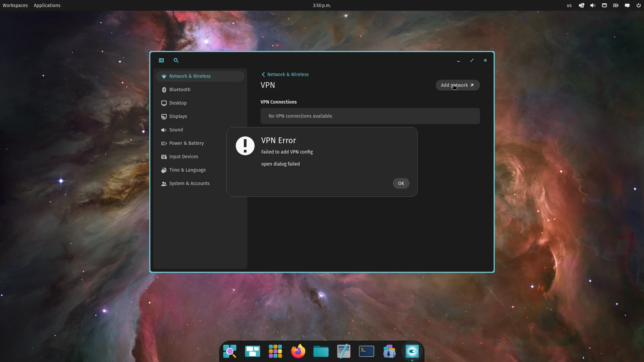This screenshot has width=644, height=362.
Task: Go back using the Network & Wireless breadcrumb
Action: point(284,74)
